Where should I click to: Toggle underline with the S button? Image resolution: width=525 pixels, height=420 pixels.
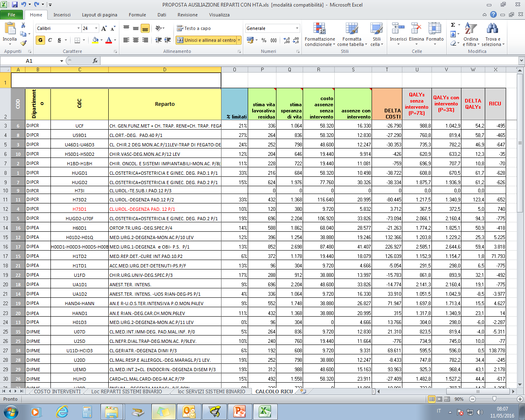(59, 40)
